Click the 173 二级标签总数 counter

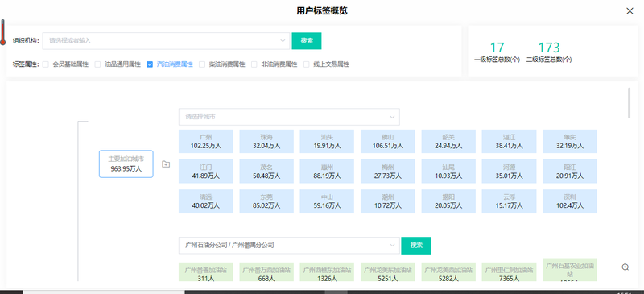point(549,52)
